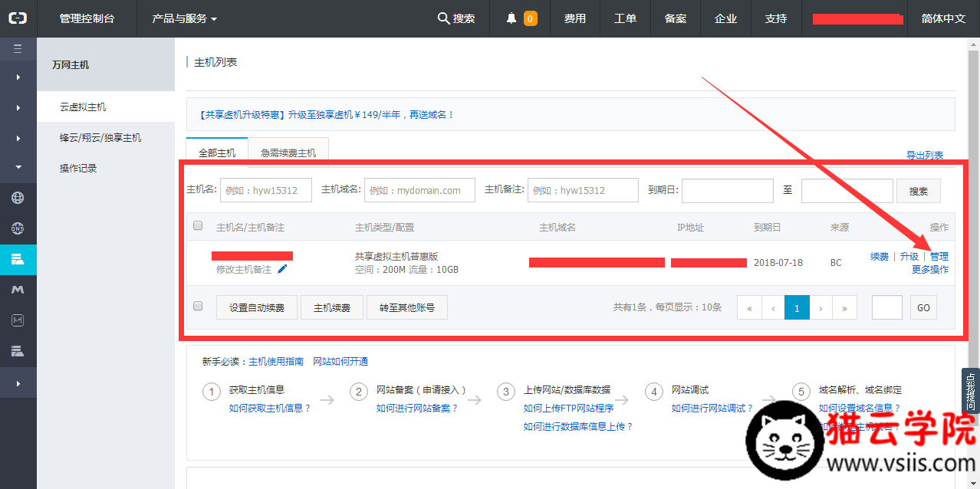Click the Aliyun logo icon
This screenshot has width=980, height=489.
[18, 18]
